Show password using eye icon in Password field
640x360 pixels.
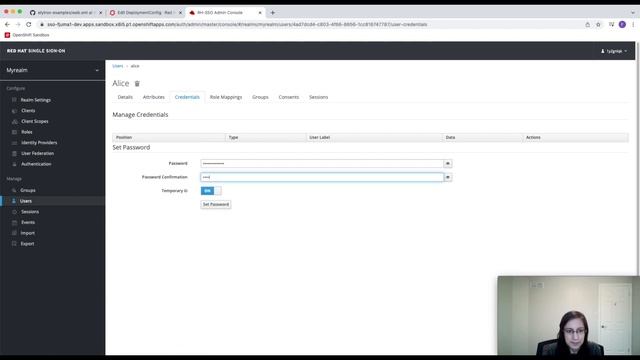click(x=448, y=164)
